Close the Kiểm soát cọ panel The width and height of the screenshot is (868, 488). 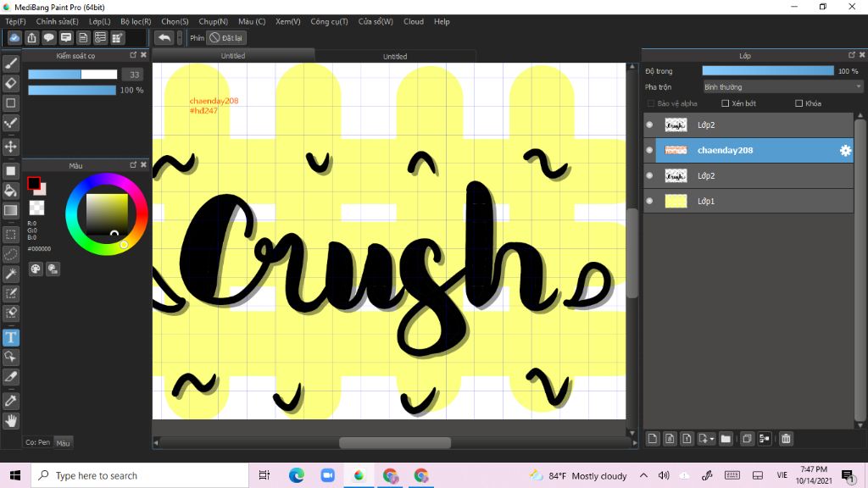click(143, 55)
